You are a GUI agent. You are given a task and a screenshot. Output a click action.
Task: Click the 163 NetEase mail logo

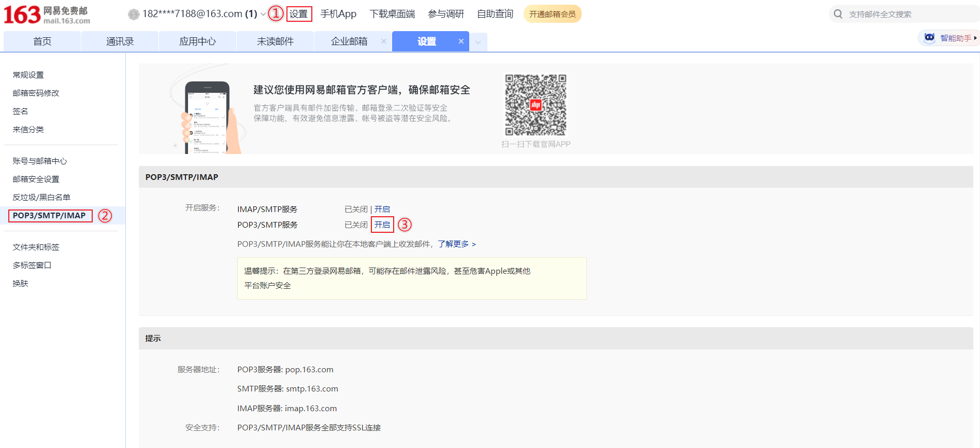pyautogui.click(x=47, y=15)
